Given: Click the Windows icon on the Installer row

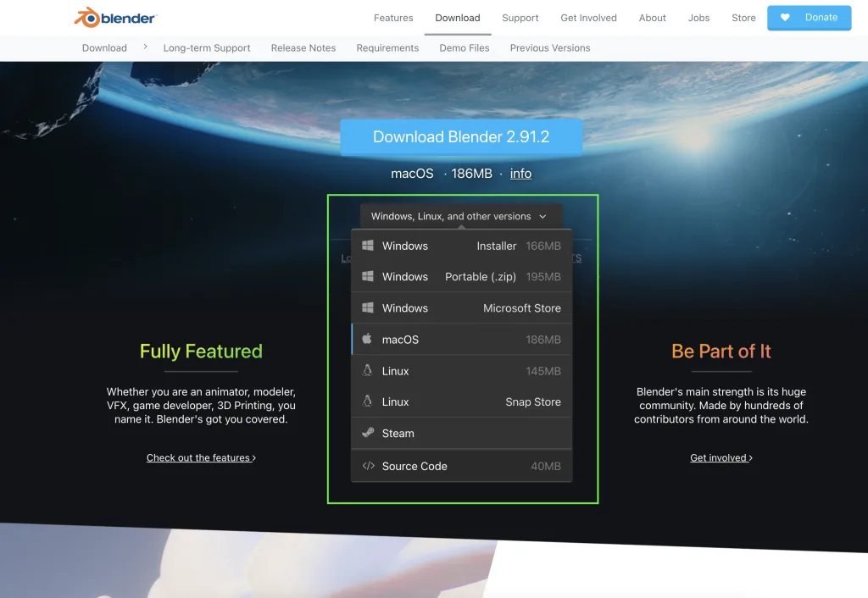Looking at the screenshot, I should [368, 246].
